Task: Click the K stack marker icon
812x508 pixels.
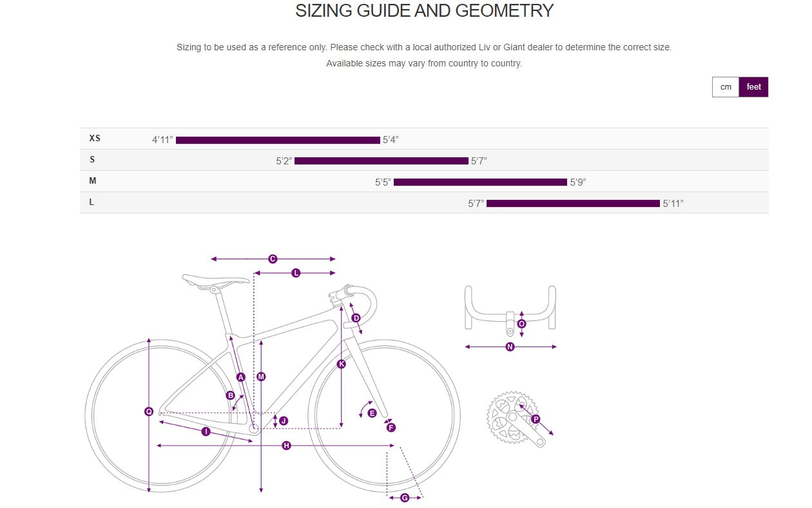Action: 342,364
